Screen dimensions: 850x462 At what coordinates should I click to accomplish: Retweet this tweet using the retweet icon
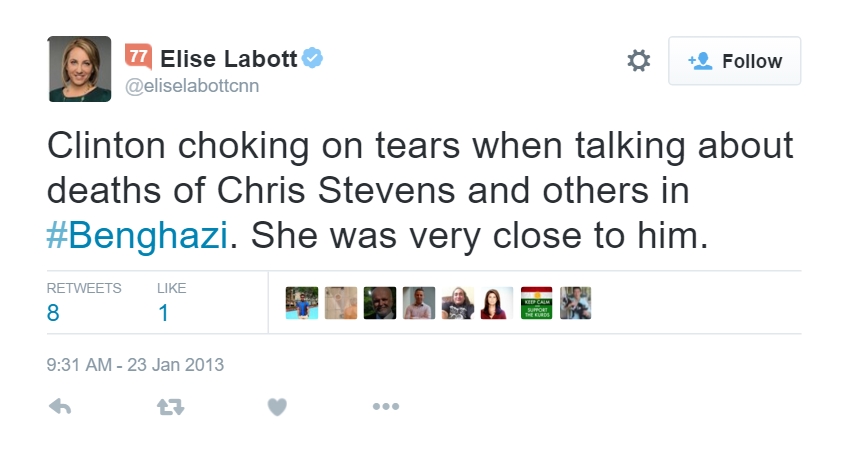point(167,407)
